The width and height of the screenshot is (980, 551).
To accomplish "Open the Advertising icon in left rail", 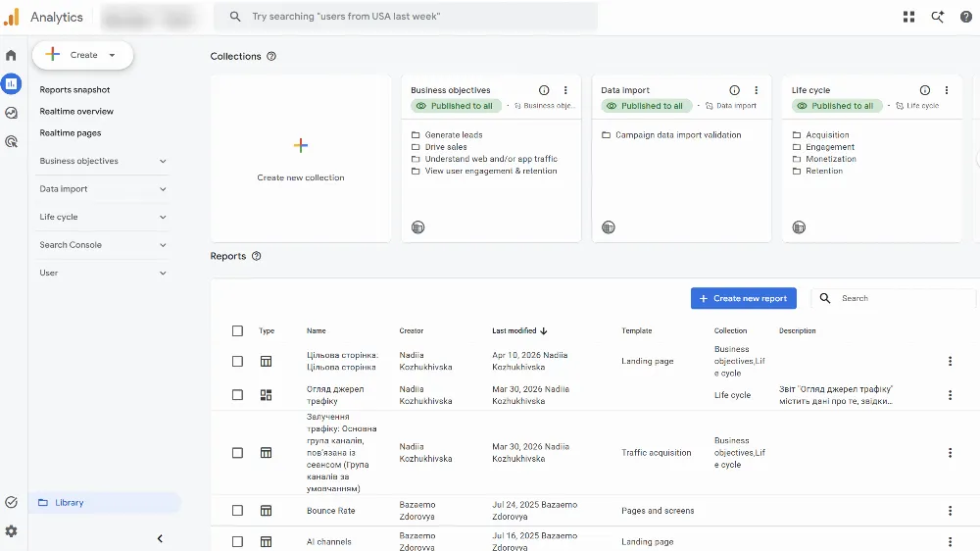I will click(11, 141).
